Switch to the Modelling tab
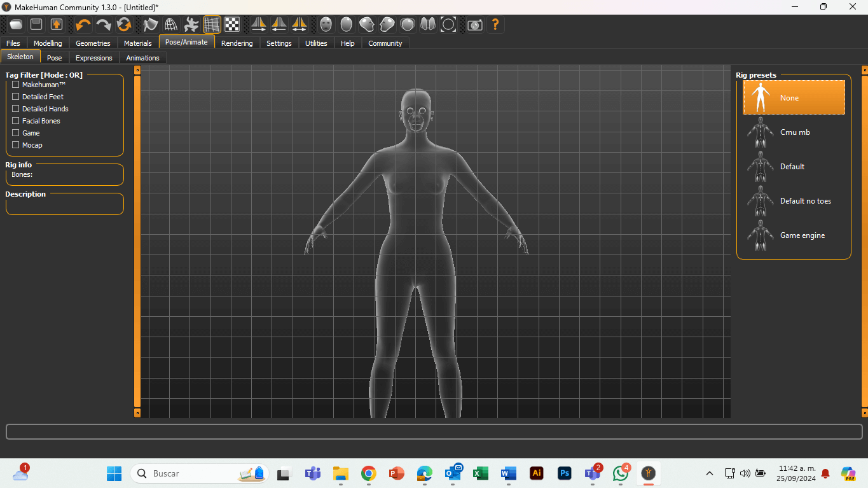 click(x=48, y=43)
